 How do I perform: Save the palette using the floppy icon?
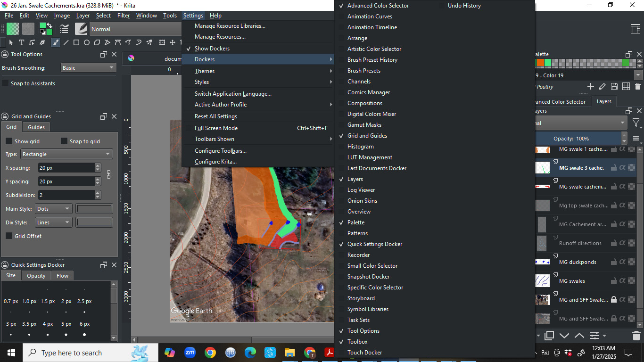tap(614, 86)
